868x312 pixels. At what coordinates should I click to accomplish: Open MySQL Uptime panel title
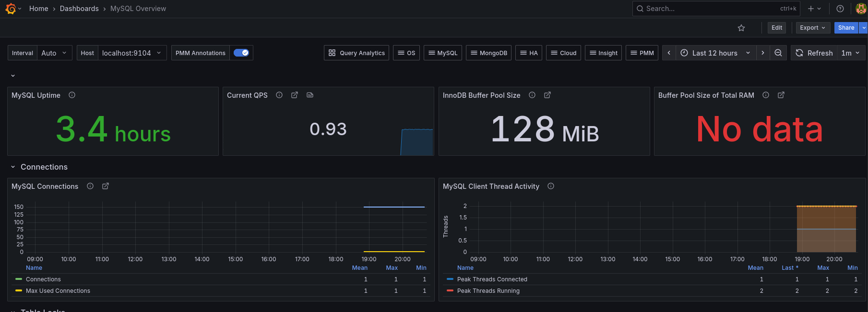[x=36, y=95]
